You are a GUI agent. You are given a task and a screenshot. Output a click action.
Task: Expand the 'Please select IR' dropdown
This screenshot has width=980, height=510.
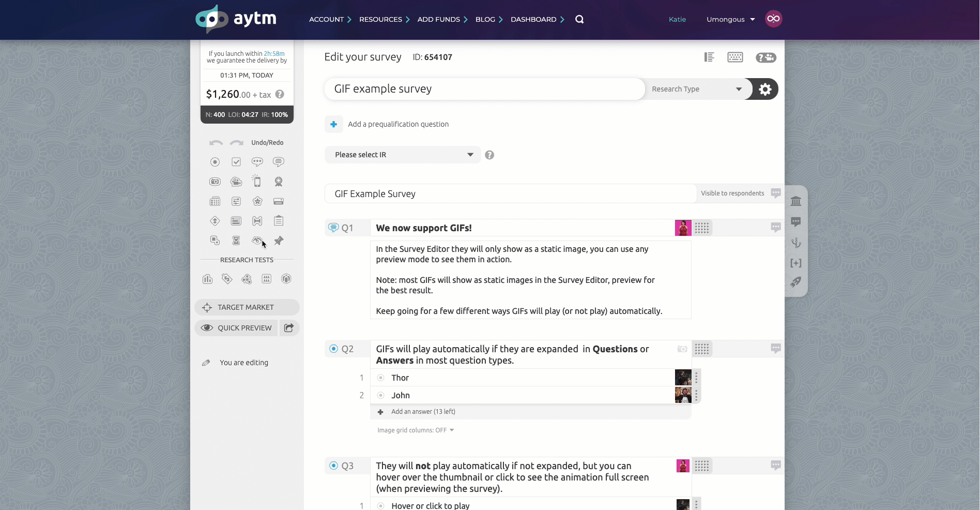[x=403, y=155]
